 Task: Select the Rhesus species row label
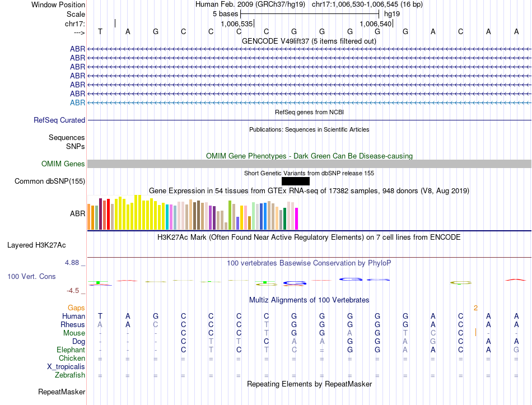73,324
